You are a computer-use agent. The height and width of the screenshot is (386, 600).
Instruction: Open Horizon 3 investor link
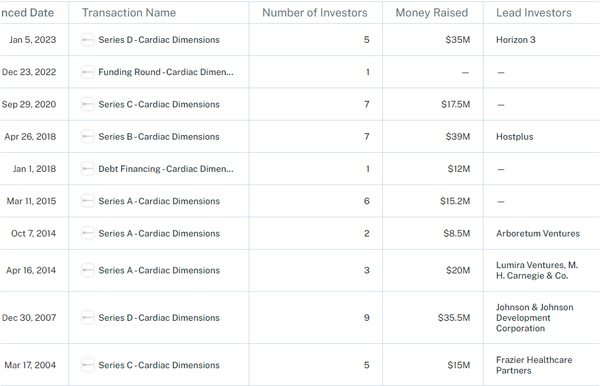516,40
